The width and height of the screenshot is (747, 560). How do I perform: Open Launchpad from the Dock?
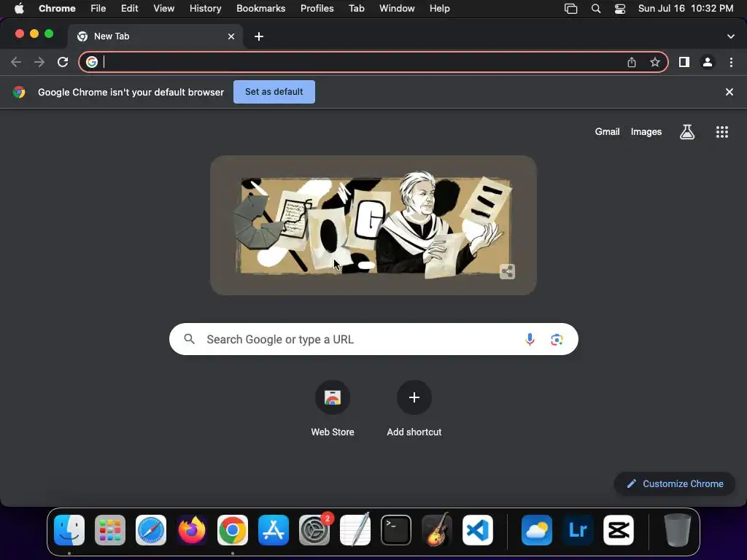pyautogui.click(x=110, y=530)
